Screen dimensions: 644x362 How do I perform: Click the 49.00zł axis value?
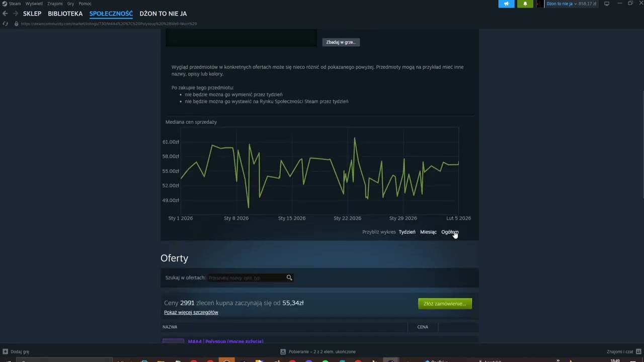tap(171, 200)
